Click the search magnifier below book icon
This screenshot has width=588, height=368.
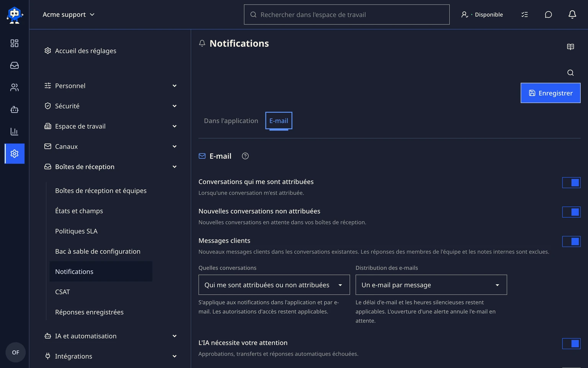[x=570, y=73]
